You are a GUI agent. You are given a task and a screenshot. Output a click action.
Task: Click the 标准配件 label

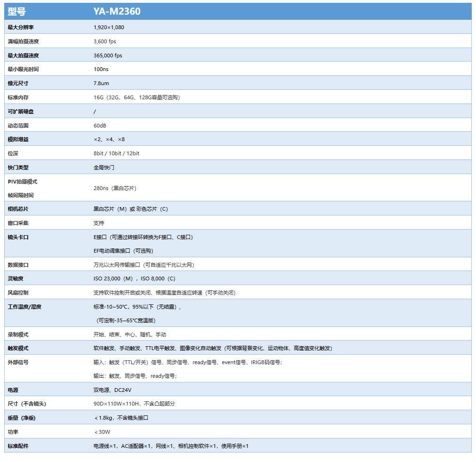(18, 446)
